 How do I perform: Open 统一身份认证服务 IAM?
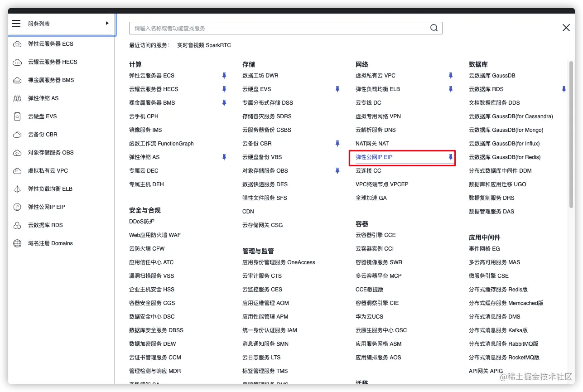(x=270, y=330)
